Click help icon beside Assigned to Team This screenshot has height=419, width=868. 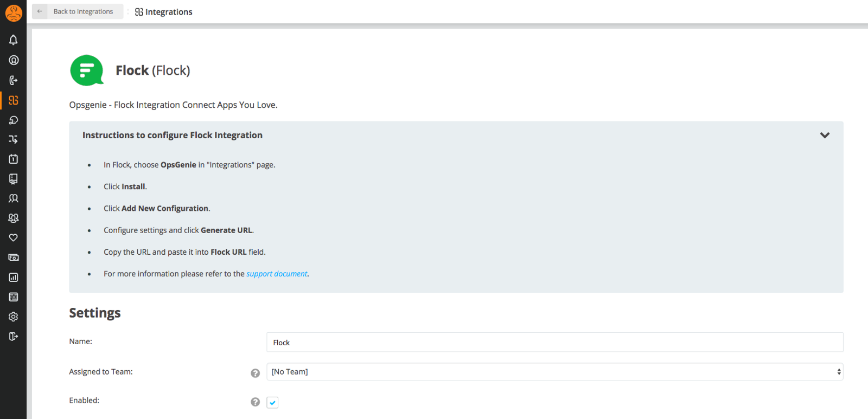pyautogui.click(x=255, y=373)
